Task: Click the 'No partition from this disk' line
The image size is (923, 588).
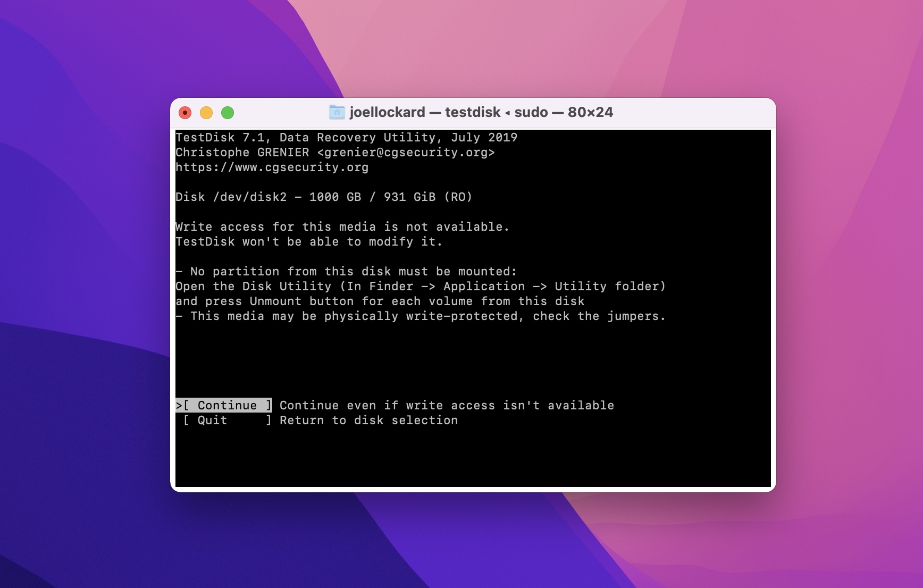Action: 346,272
